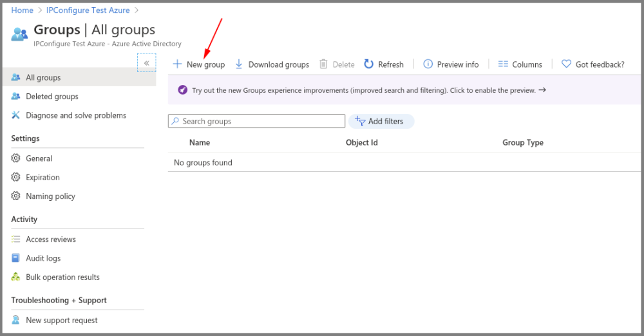Focus the Search groups input field
644x336 pixels.
click(x=261, y=121)
